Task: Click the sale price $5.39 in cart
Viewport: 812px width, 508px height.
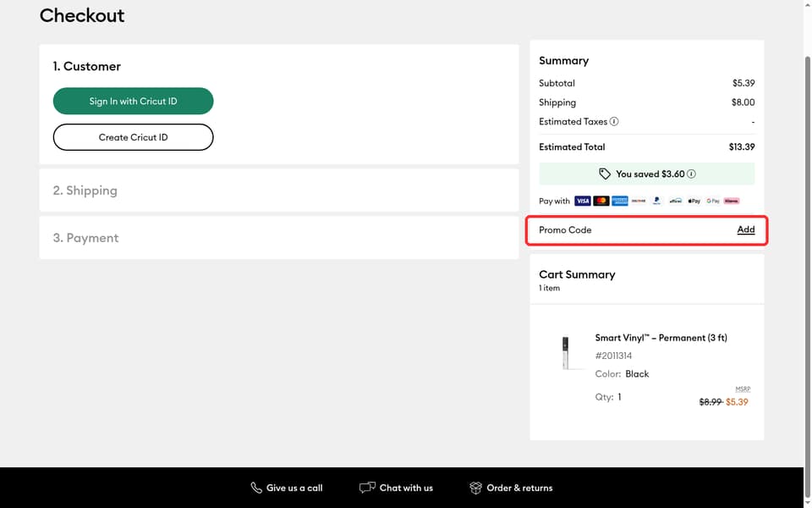Action: tap(737, 401)
